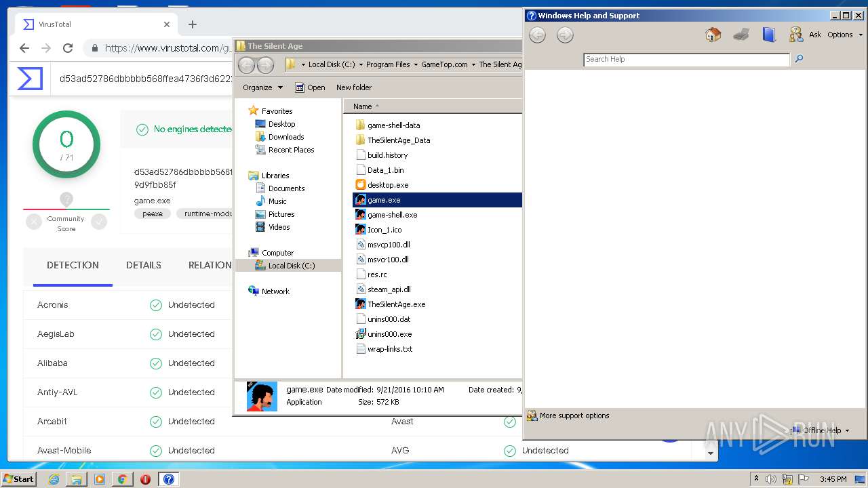Open Internet Explorer from the taskbar

pos(54,479)
